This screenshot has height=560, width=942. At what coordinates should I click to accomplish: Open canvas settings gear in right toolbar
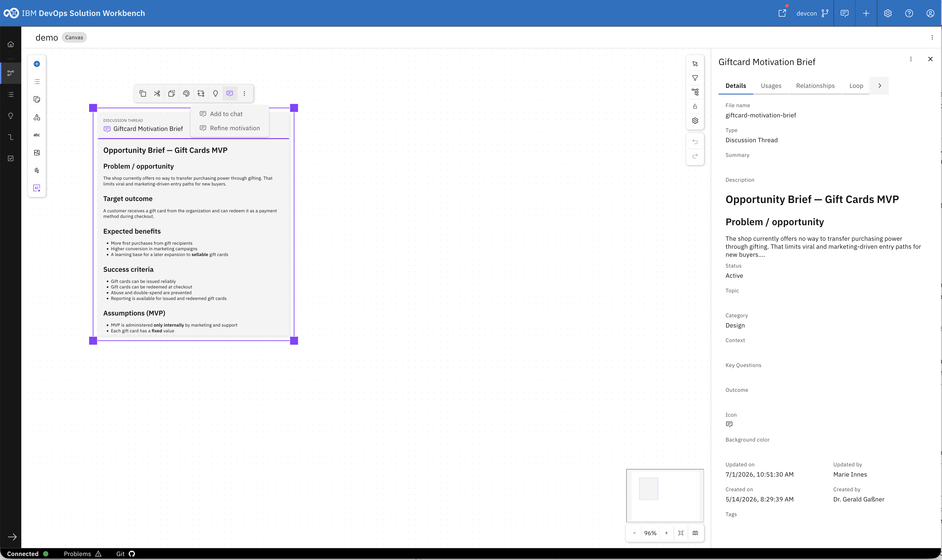695,121
